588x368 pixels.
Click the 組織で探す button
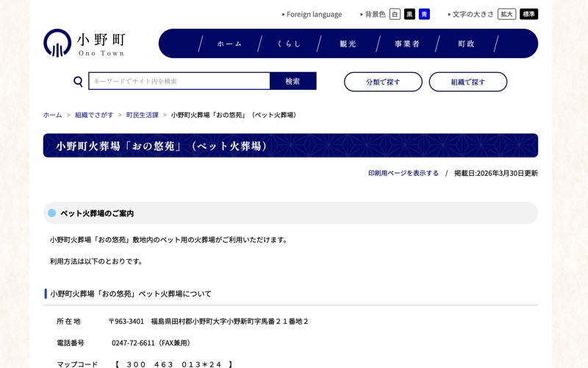click(468, 82)
